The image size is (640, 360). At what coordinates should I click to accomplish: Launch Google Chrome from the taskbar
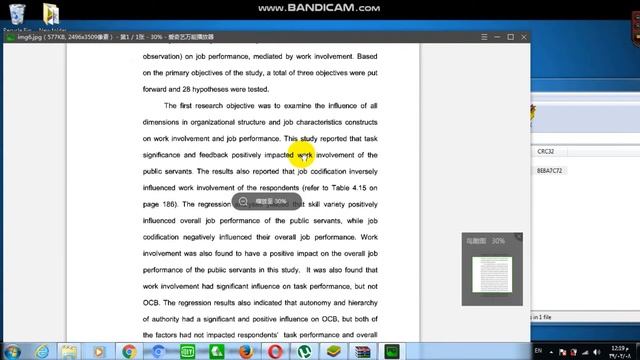click(129, 351)
